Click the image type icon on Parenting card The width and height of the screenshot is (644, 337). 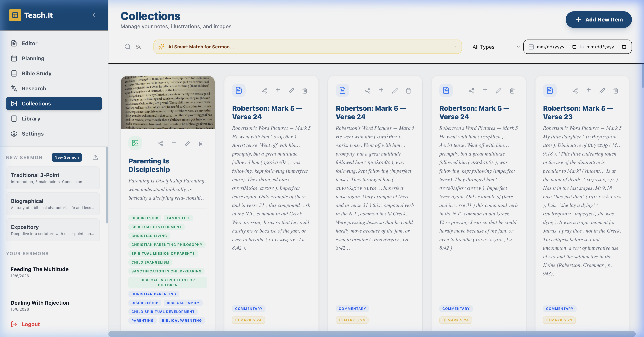135,143
